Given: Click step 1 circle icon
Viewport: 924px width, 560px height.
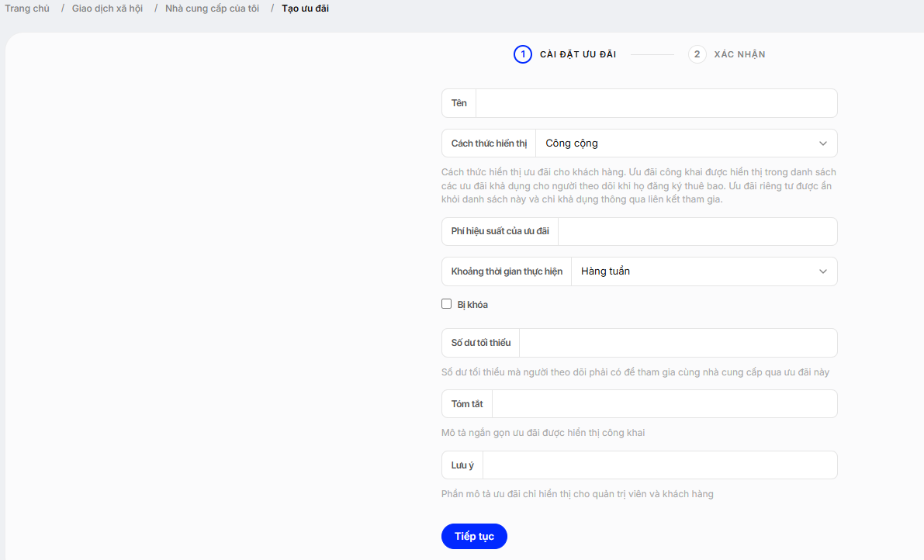Looking at the screenshot, I should [x=522, y=54].
